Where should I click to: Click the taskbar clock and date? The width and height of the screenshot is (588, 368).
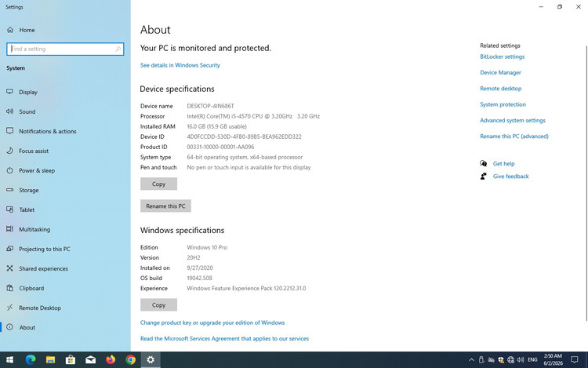554,359
